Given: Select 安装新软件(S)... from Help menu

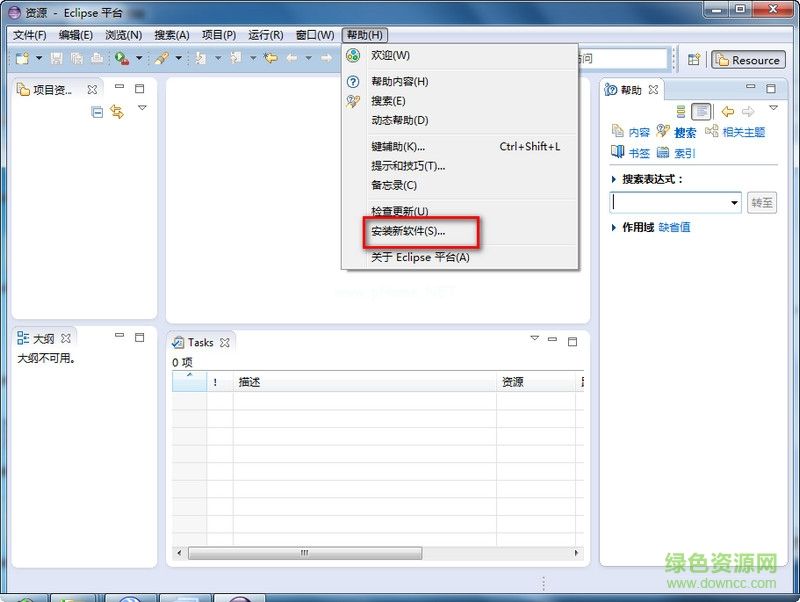Looking at the screenshot, I should click(408, 231).
